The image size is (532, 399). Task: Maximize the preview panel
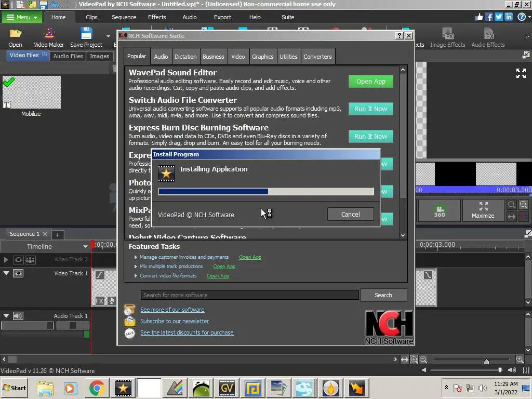tap(483, 210)
